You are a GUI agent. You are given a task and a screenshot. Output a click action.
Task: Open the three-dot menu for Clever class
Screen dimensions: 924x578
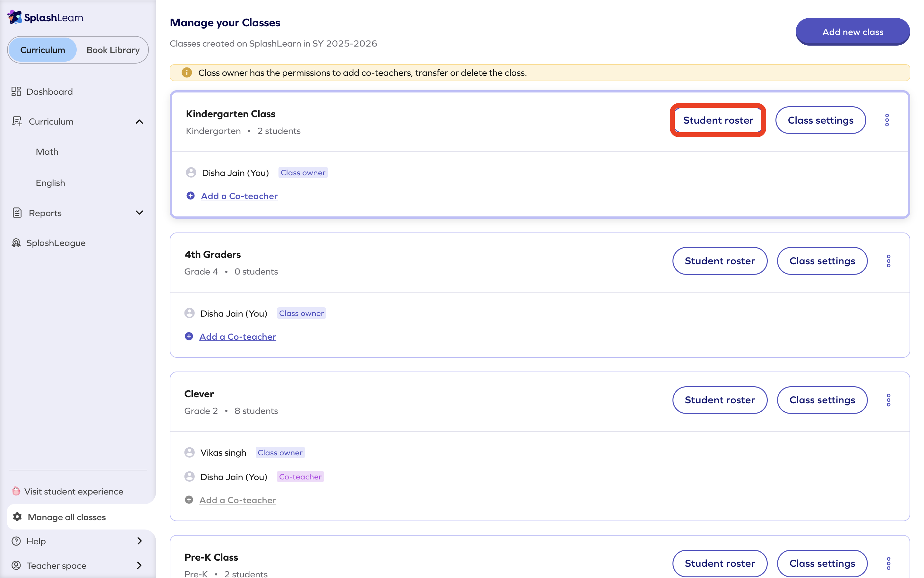point(888,400)
